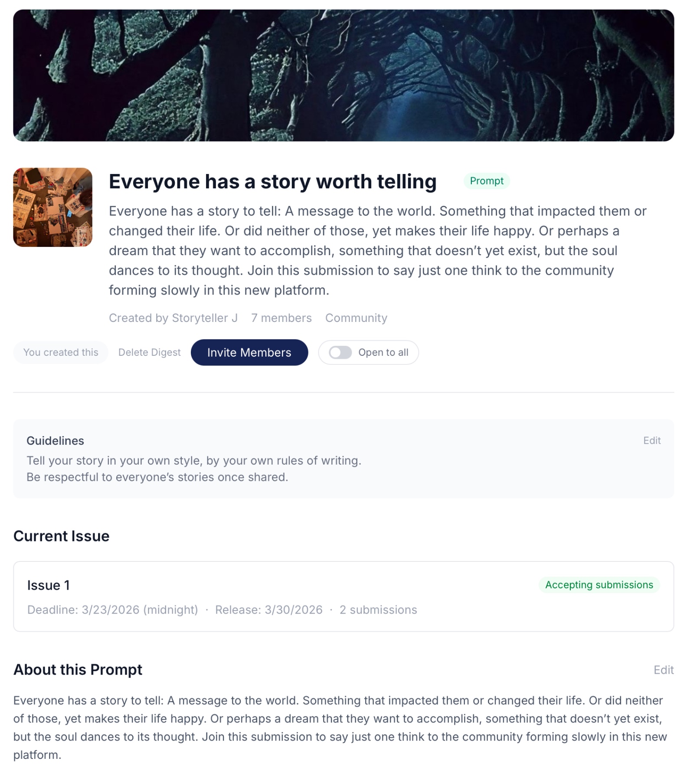This screenshot has height=784, width=687.
Task: Click the Everyone has a story worth telling title
Action: click(x=272, y=181)
